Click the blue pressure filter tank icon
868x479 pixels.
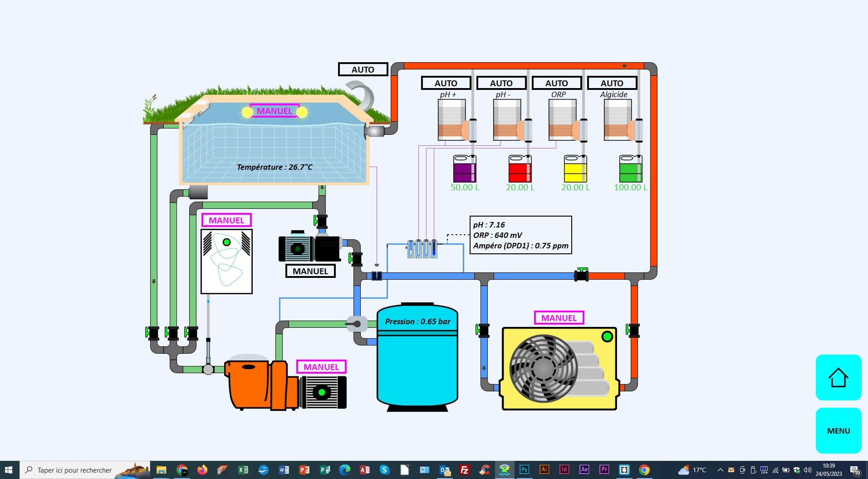[x=417, y=359]
